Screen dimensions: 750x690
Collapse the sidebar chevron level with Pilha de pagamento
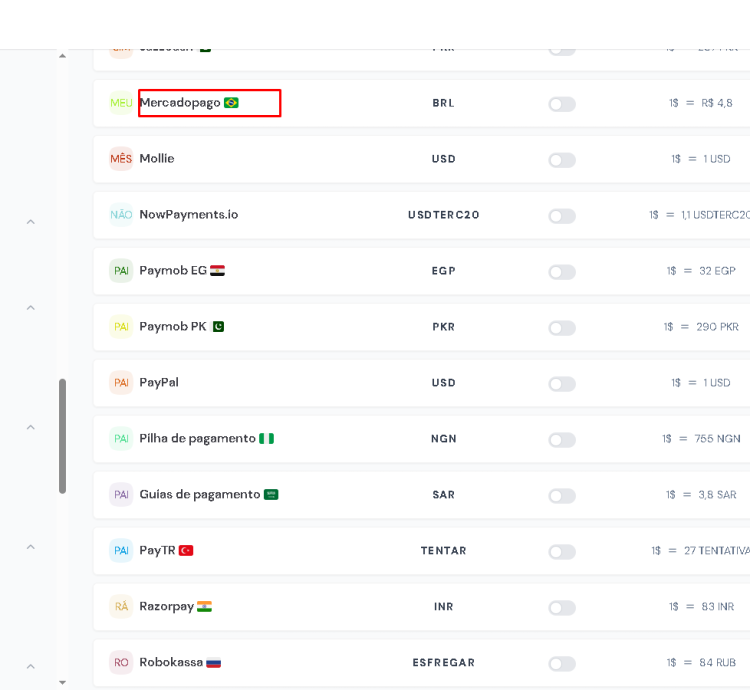(x=31, y=427)
